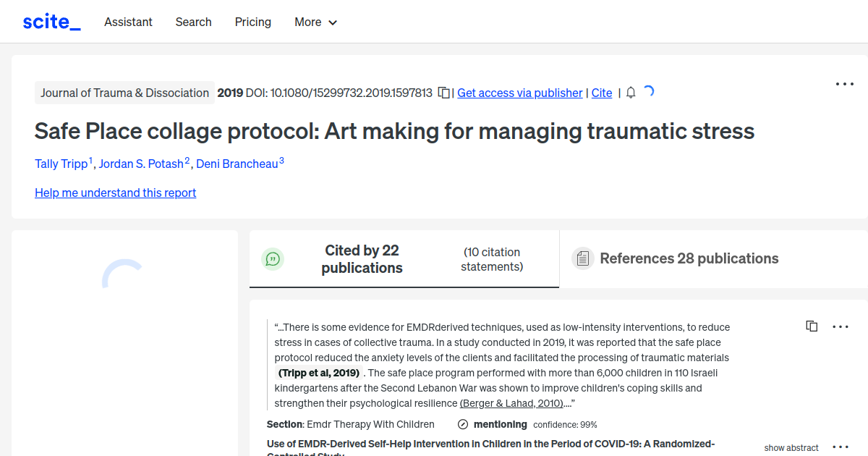Open the page options ellipsis menu
Viewport: 868px width, 456px height.
[x=844, y=84]
